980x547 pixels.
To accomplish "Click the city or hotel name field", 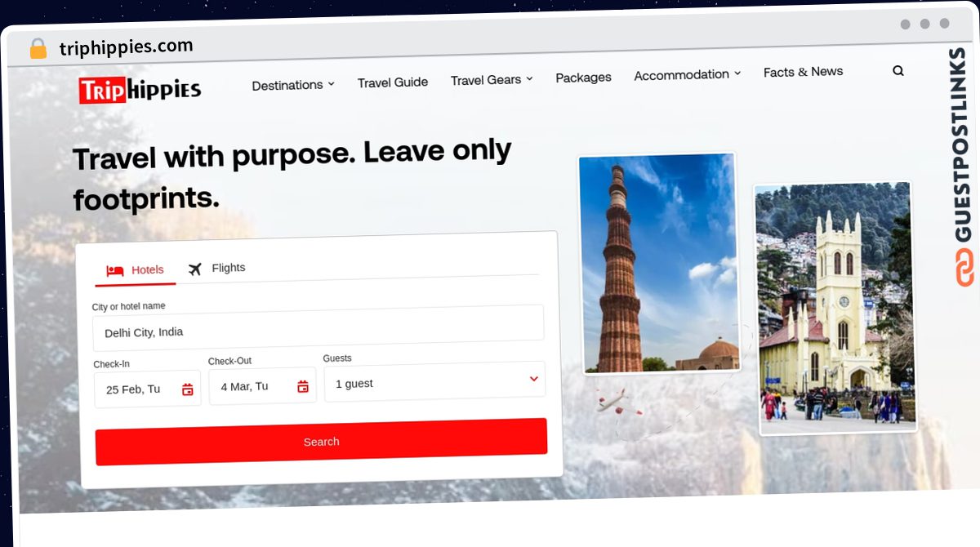I will (x=318, y=328).
